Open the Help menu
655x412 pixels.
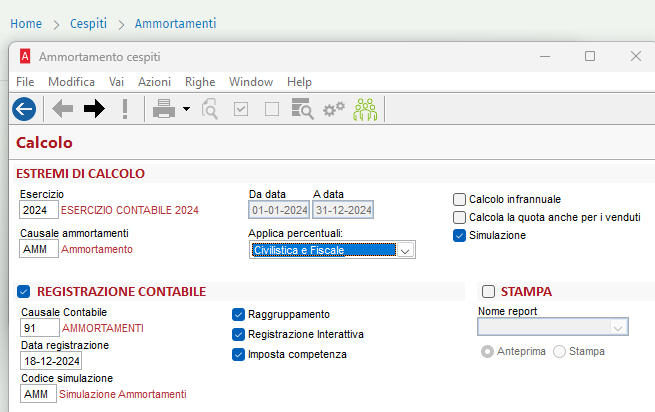tap(299, 82)
